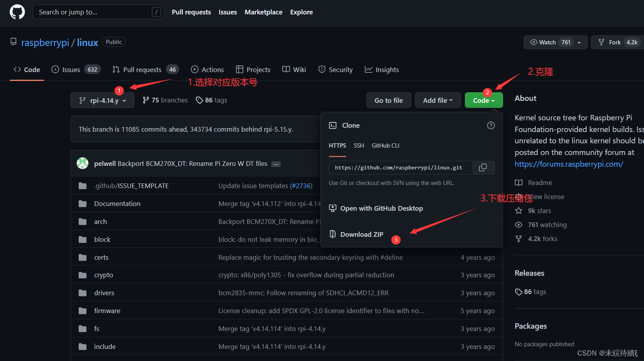The width and height of the screenshot is (644, 361).
Task: Click Open with GitHub Desktop
Action: [376, 208]
